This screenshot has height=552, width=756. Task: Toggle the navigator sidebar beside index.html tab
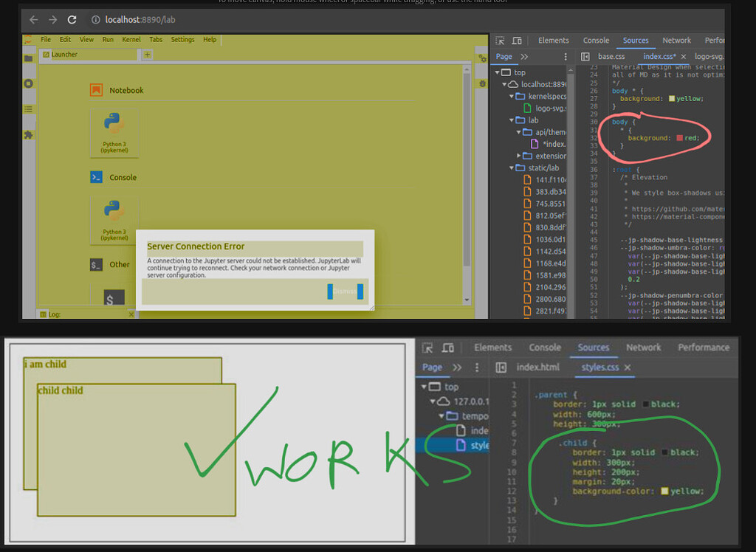[501, 368]
